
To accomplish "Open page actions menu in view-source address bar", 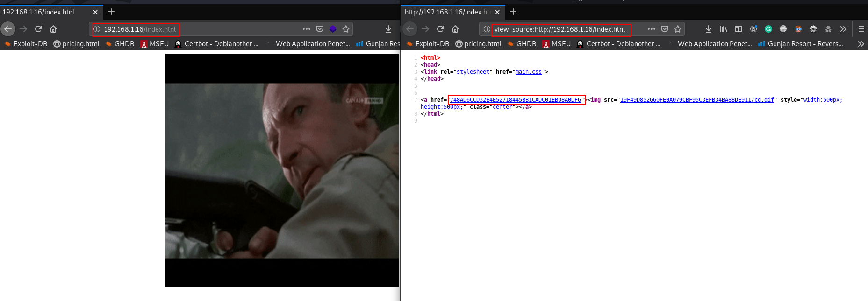I will (x=652, y=29).
